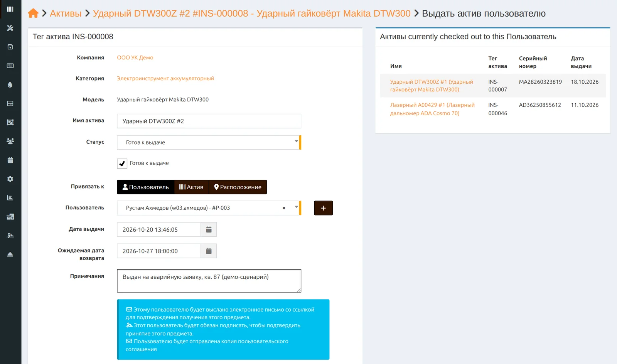The width and height of the screenshot is (617, 364).
Task: Open calendar picker for Ожидаемая дата возврата
Action: click(209, 251)
